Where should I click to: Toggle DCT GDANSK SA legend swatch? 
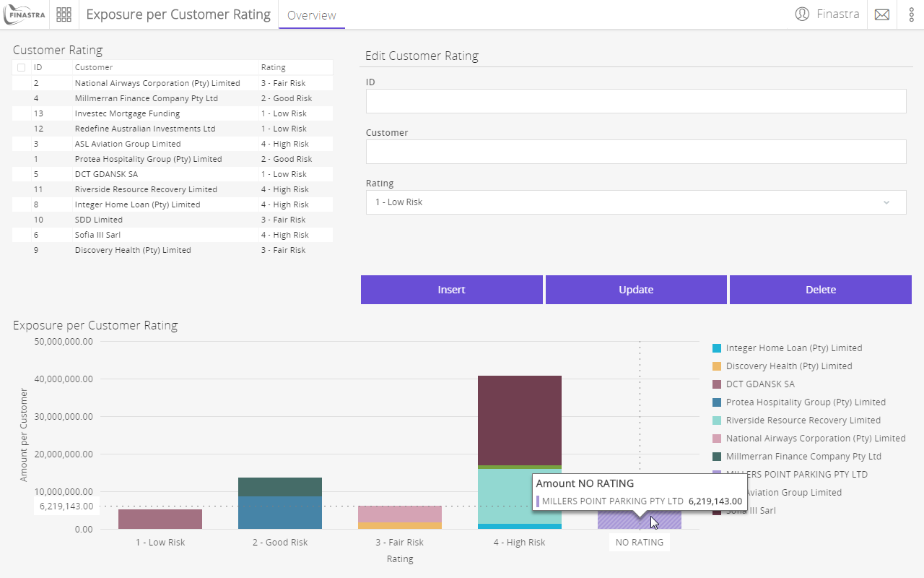(x=717, y=384)
